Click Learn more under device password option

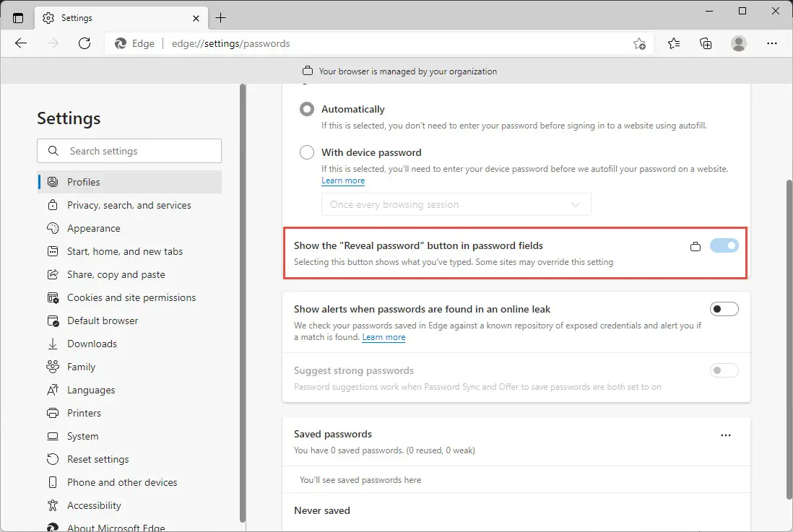343,180
